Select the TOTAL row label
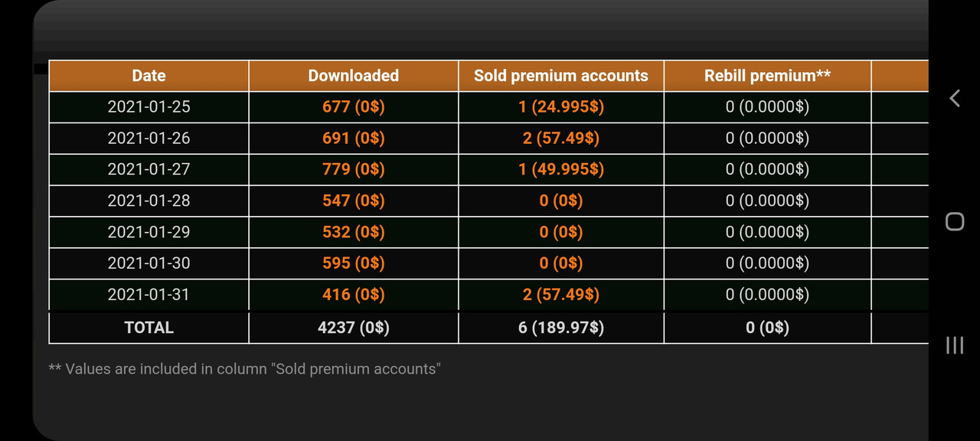Image resolution: width=980 pixels, height=441 pixels. (149, 327)
